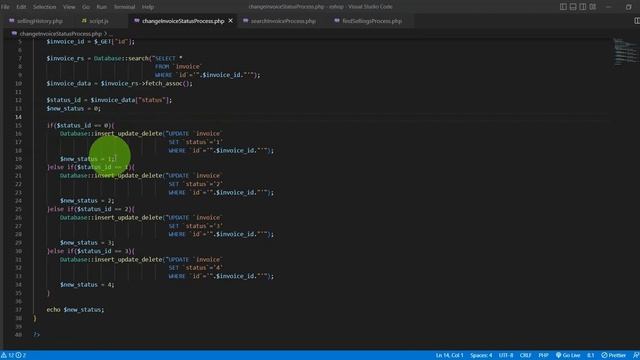Open the Run menu
The width and height of the screenshot is (640, 360).
pyautogui.click(x=102, y=7)
